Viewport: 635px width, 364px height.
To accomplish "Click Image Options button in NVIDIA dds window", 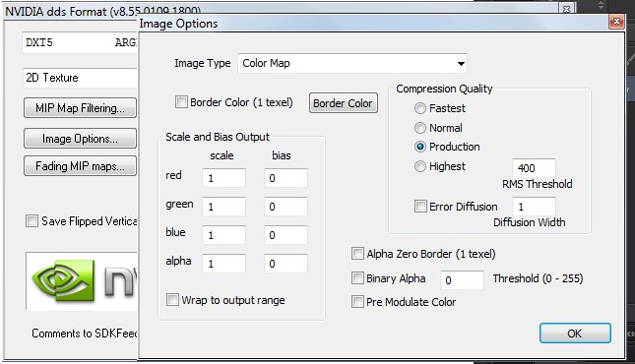I will coord(80,139).
